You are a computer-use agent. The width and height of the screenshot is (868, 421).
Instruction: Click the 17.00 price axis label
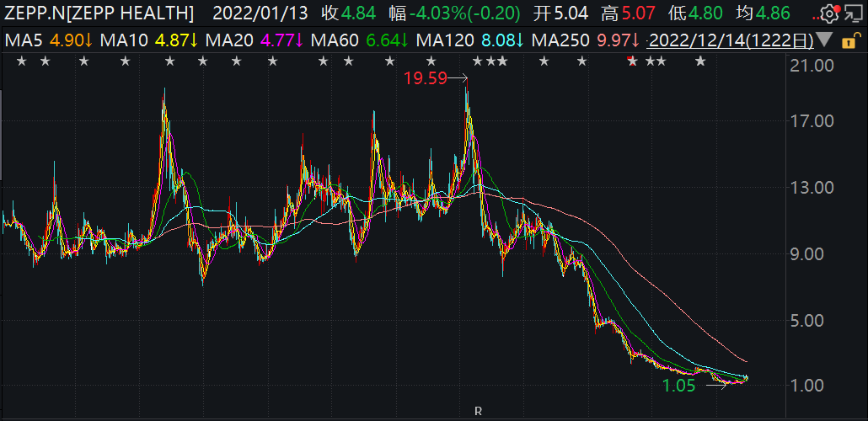(812, 120)
